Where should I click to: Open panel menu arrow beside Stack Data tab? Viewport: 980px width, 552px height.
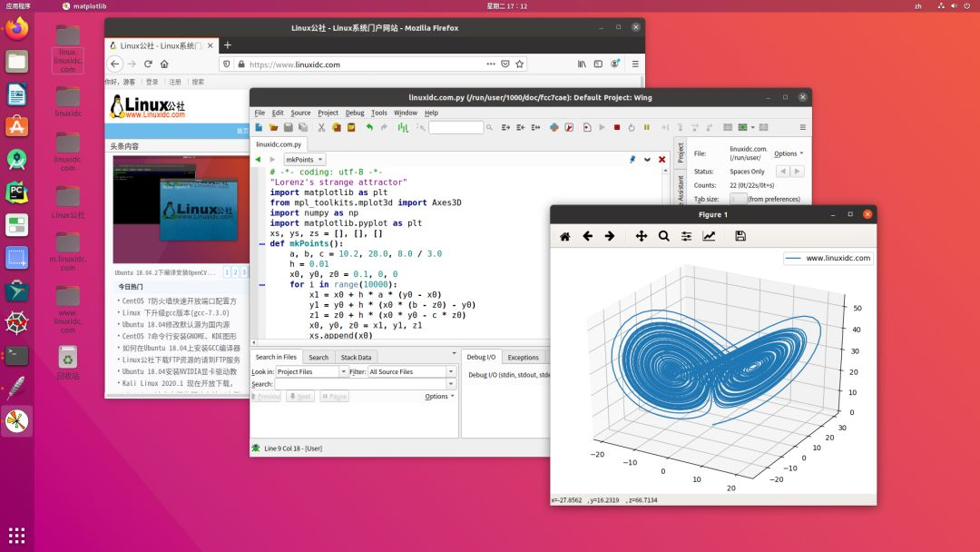454,354
